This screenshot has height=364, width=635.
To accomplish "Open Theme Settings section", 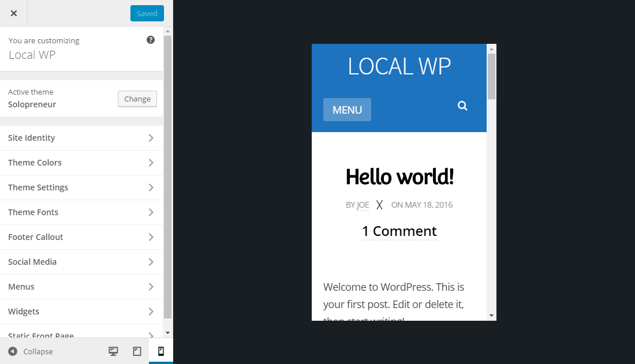I will click(x=81, y=187).
